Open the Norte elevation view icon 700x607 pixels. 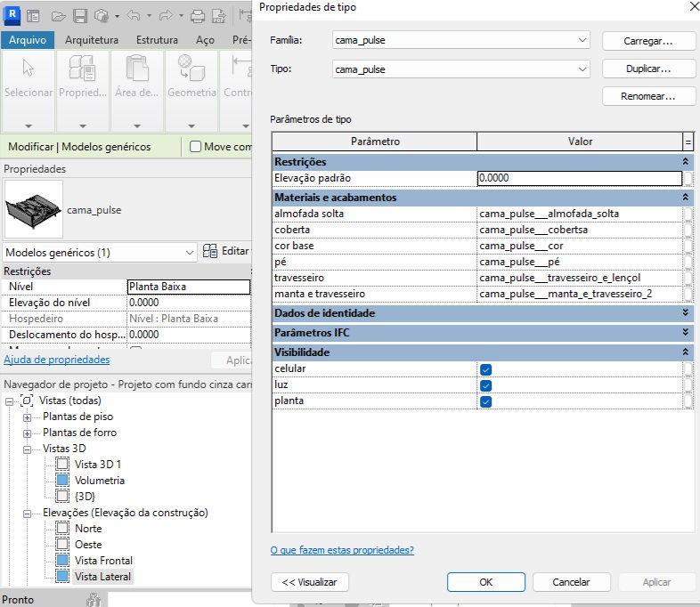coord(62,529)
